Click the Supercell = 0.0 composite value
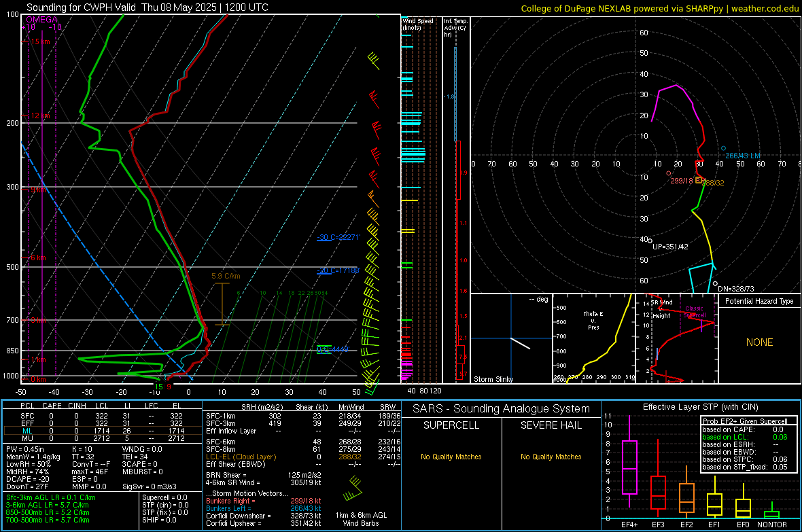The width and height of the screenshot is (802, 532). 164,498
